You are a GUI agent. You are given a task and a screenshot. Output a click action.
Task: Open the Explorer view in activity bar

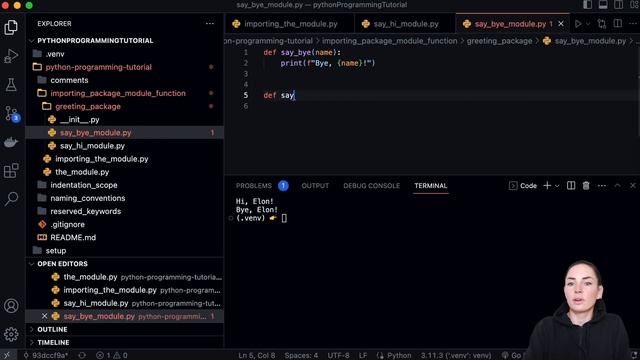tap(11, 27)
